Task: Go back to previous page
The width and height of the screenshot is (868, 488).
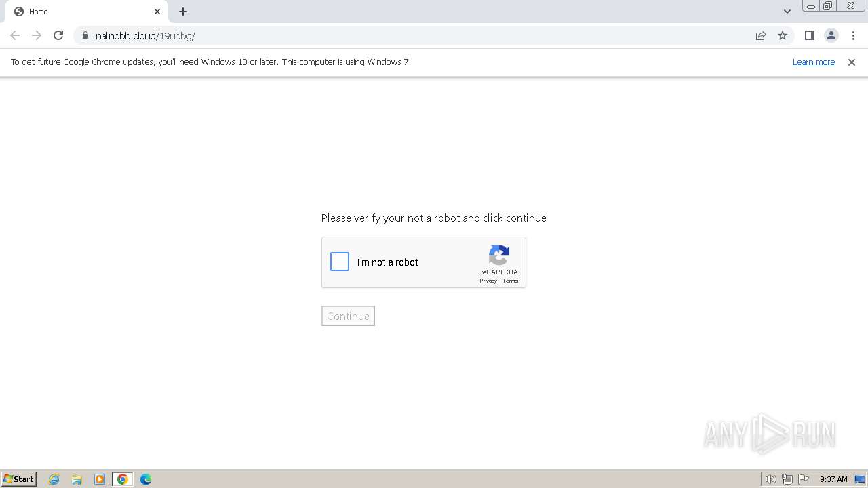Action: click(15, 35)
